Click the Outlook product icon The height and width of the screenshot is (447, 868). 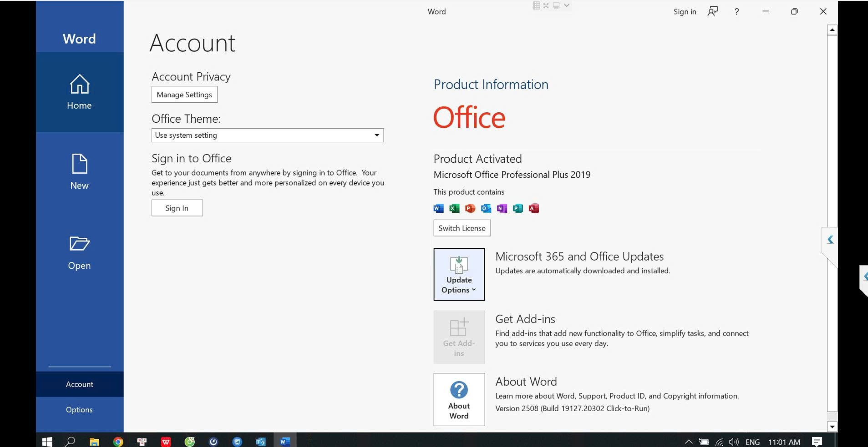click(486, 208)
